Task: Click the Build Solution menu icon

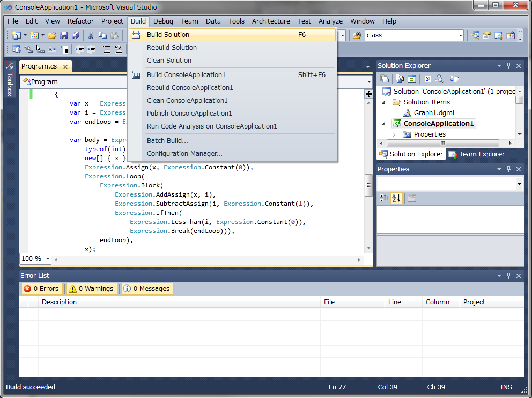Action: 136,35
